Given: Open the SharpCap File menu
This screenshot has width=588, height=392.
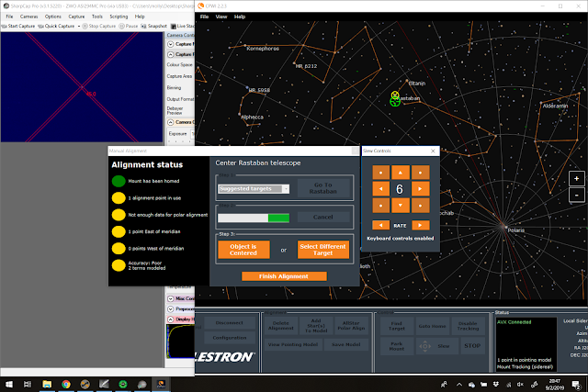Looking at the screenshot, I should (9, 17).
